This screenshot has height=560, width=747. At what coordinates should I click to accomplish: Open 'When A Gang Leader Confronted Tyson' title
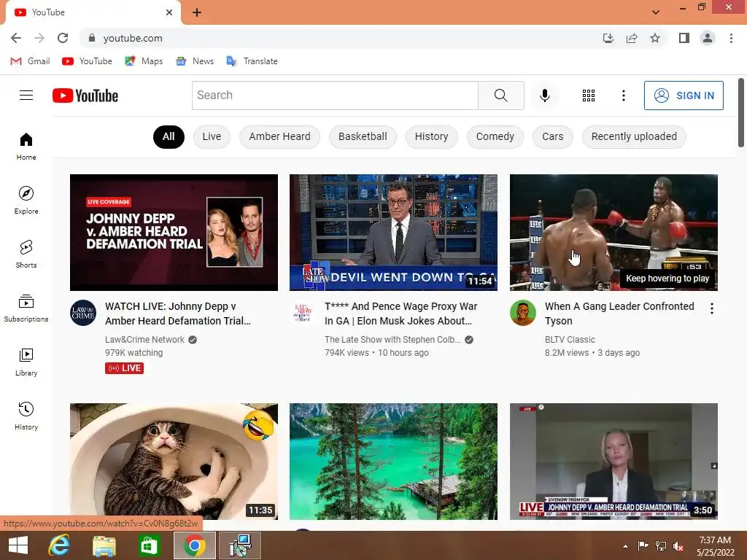[x=619, y=314]
